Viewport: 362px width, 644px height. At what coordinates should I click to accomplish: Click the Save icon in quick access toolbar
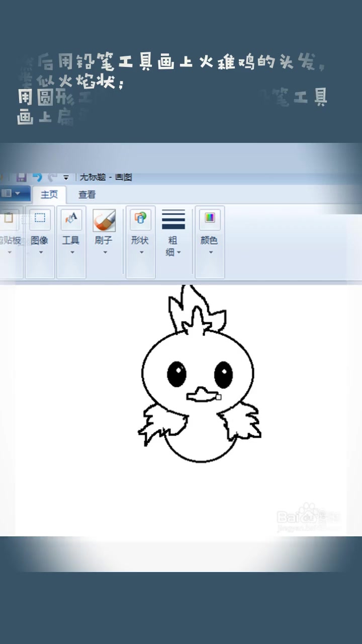[x=22, y=177]
